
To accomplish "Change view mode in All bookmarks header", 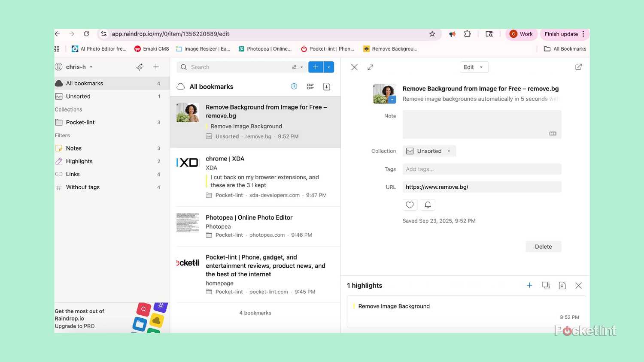I will (310, 87).
